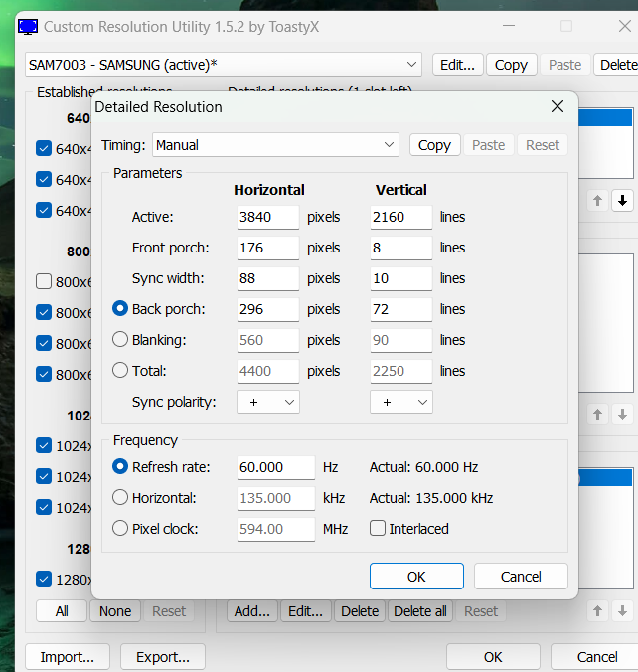Image resolution: width=638 pixels, height=672 pixels.
Task: Click the horizontal Sync width field
Action: pos(267,278)
